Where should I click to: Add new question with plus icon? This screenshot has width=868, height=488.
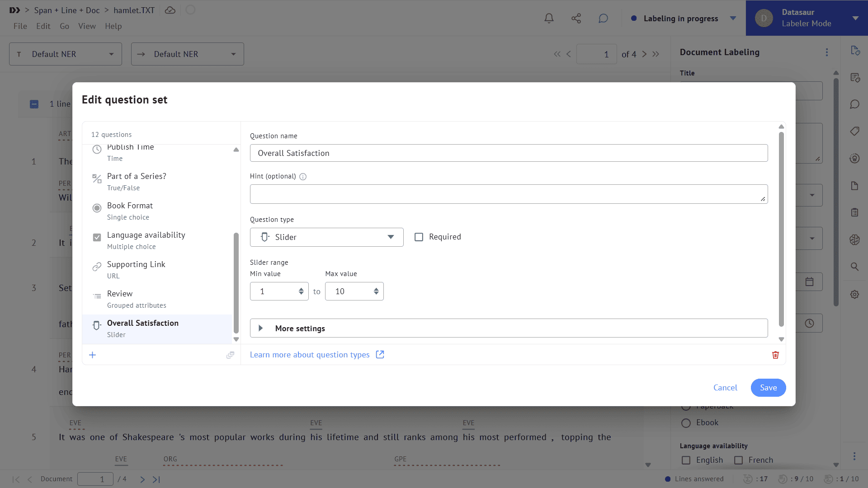93,355
